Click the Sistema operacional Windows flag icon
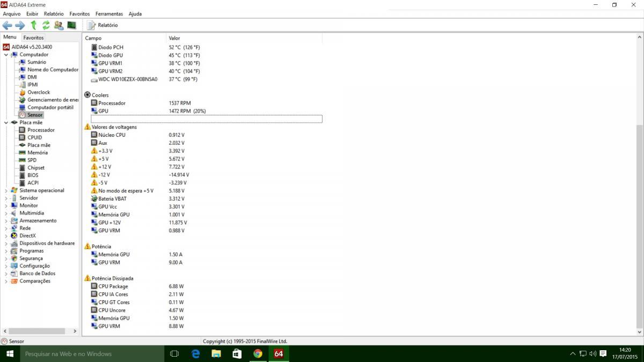The width and height of the screenshot is (644, 362). (x=14, y=190)
